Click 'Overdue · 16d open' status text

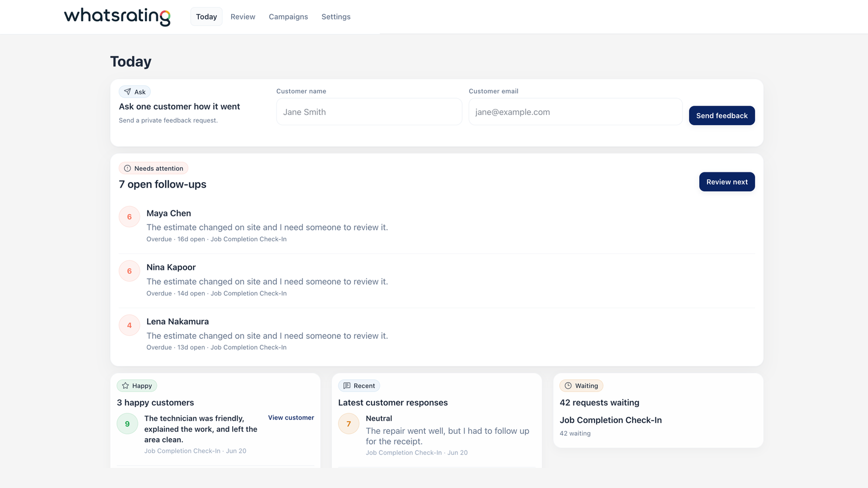tap(176, 239)
